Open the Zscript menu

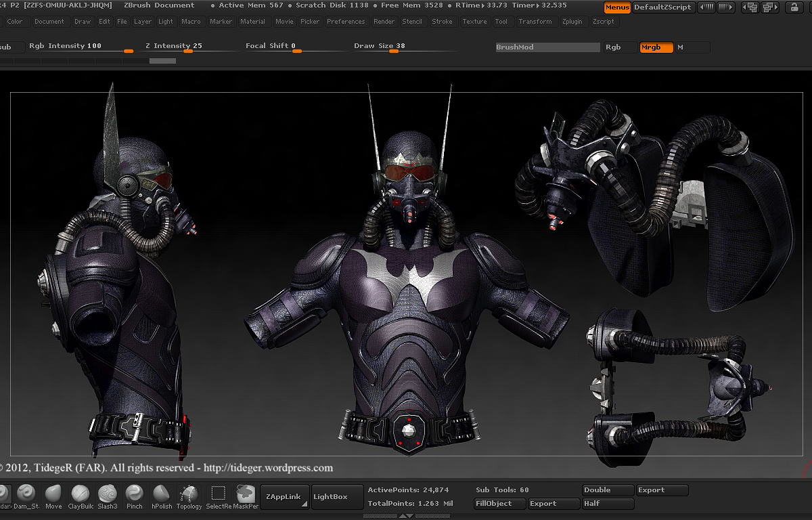(x=604, y=22)
